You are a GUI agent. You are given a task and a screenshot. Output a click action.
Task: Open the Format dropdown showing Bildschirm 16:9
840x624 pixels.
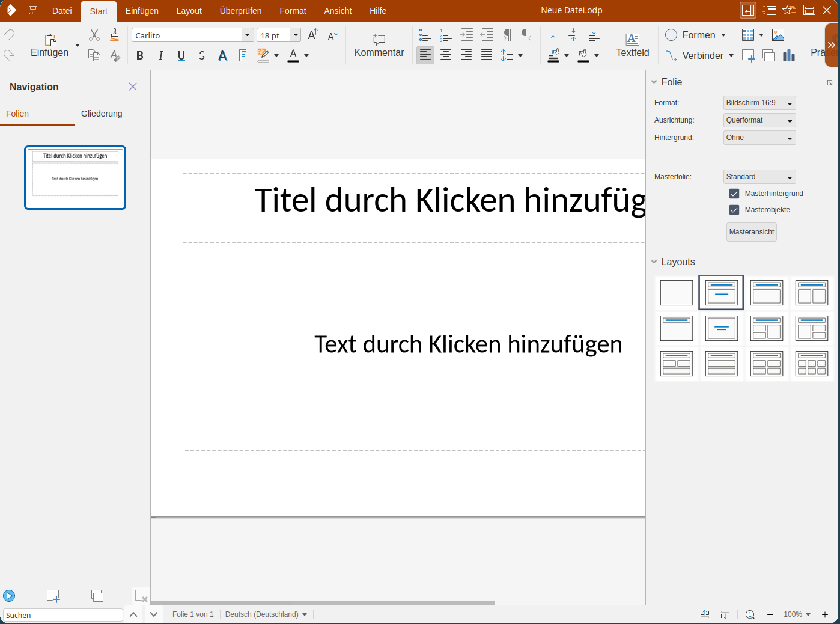click(759, 103)
